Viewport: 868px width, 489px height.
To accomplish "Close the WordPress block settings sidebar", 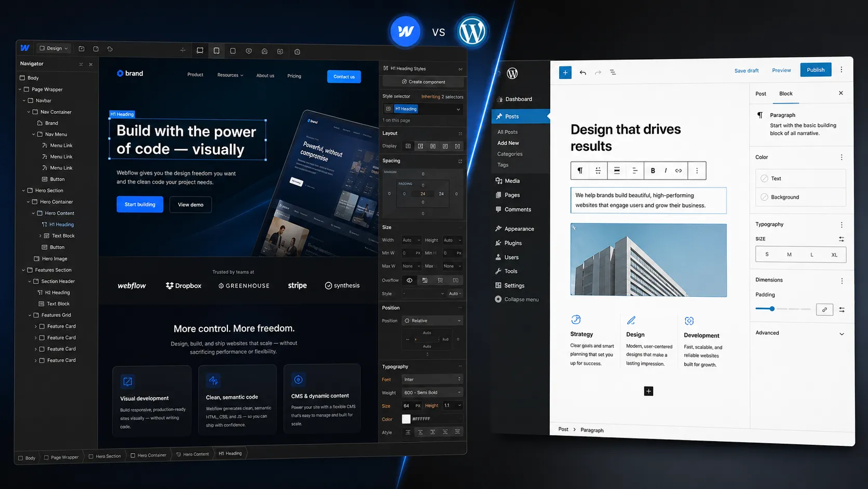I will 841,93.
